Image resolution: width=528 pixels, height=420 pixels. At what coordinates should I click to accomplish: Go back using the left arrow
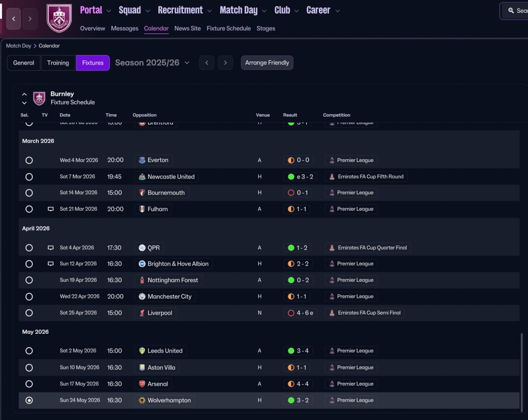click(x=14, y=19)
